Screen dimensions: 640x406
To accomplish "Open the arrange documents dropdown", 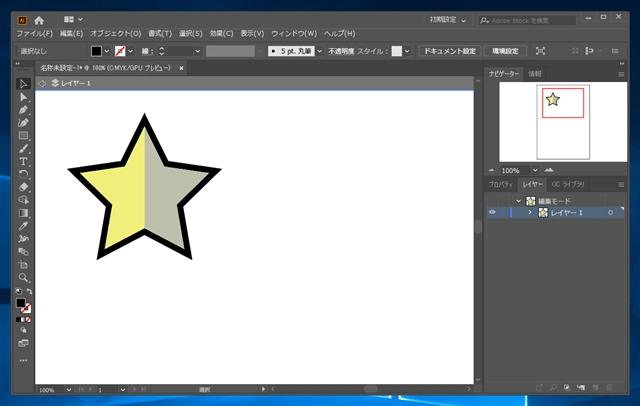I will (73, 19).
